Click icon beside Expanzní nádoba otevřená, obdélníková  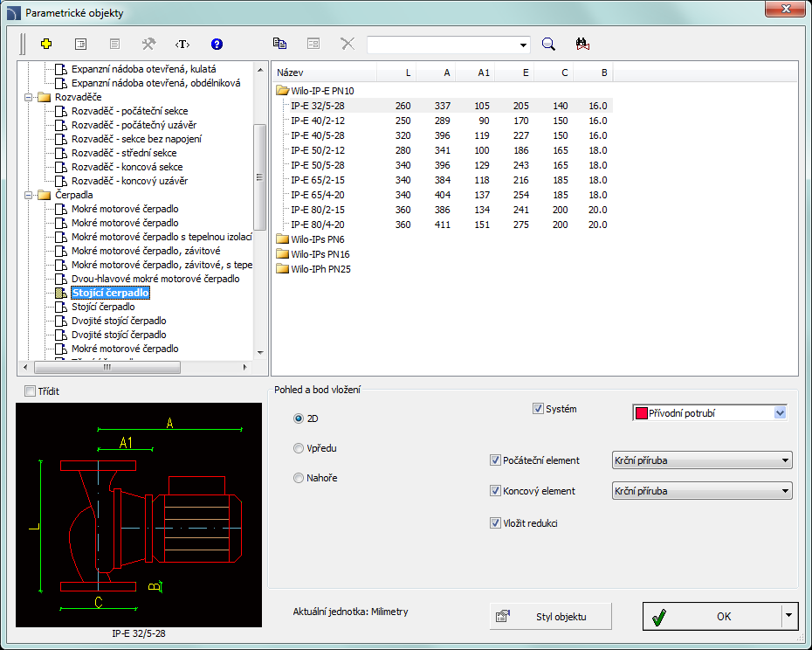[x=61, y=83]
